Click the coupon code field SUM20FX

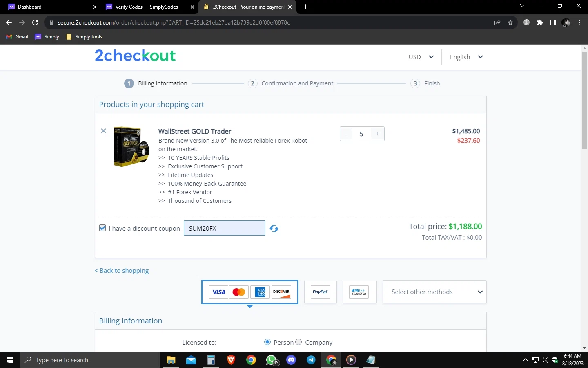pyautogui.click(x=225, y=228)
